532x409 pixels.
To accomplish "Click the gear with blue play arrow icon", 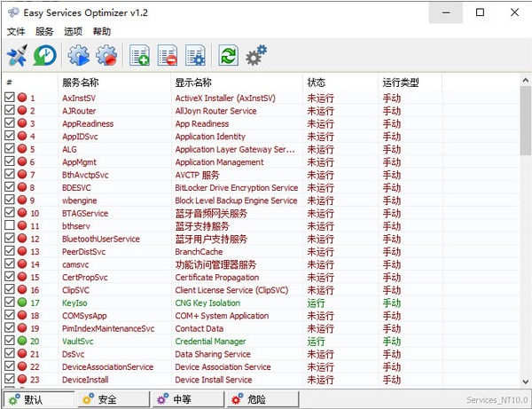I will point(78,56).
